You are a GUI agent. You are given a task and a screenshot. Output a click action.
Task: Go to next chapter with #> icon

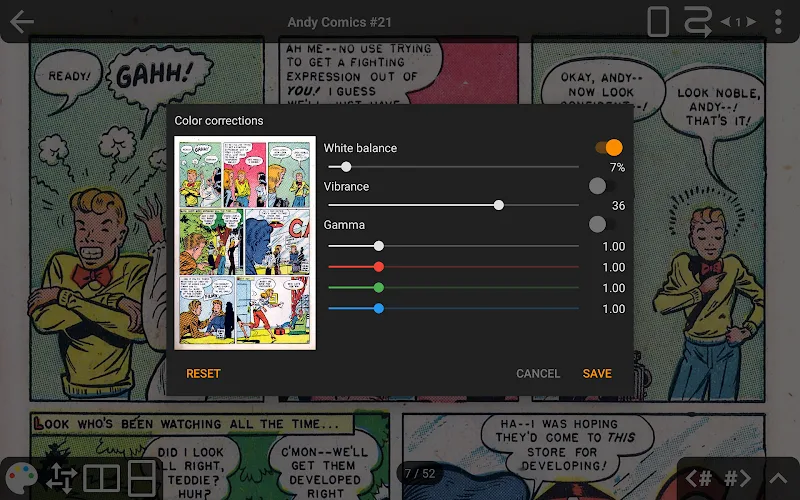point(738,478)
